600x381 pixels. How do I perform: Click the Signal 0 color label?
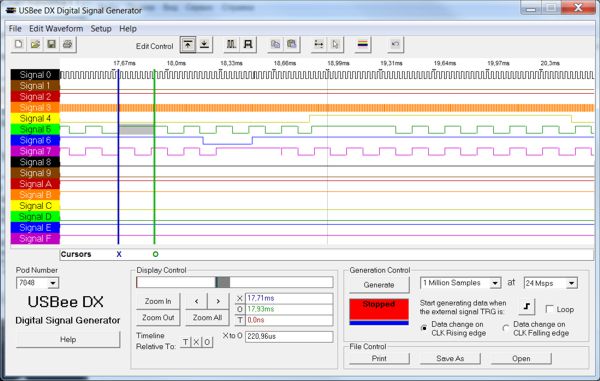click(x=35, y=75)
